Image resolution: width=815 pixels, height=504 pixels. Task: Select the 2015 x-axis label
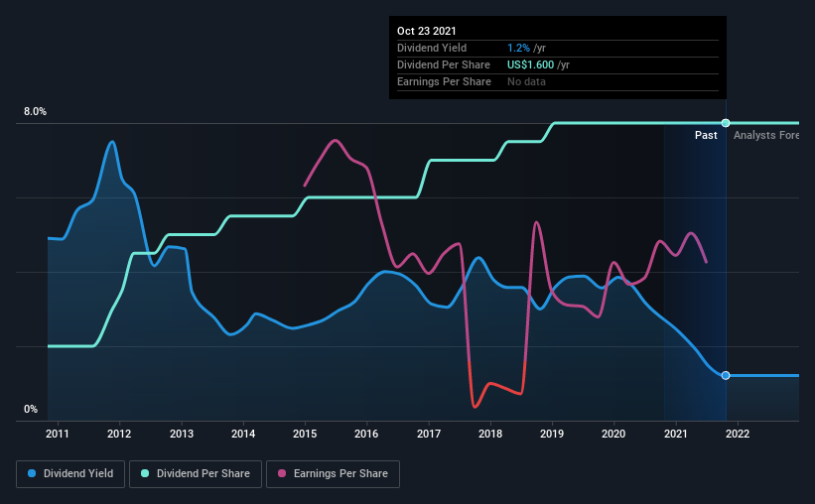pyautogui.click(x=305, y=434)
